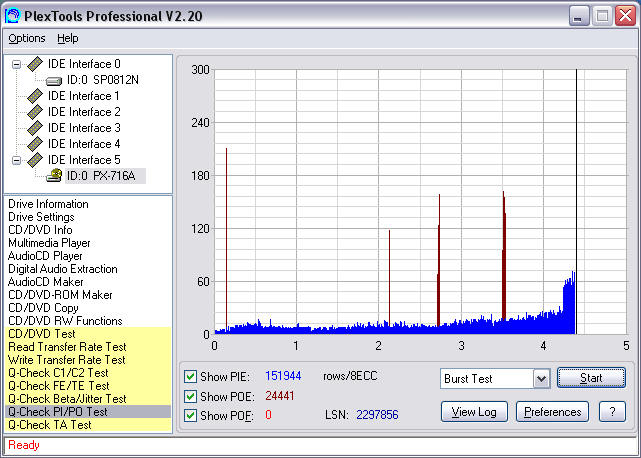641x458 pixels.
Task: Click the IDE Interface 1 chip icon
Action: (35, 96)
